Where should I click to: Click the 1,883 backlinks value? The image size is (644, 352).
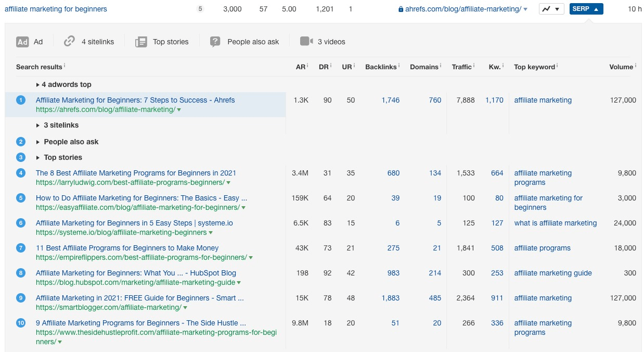390,298
